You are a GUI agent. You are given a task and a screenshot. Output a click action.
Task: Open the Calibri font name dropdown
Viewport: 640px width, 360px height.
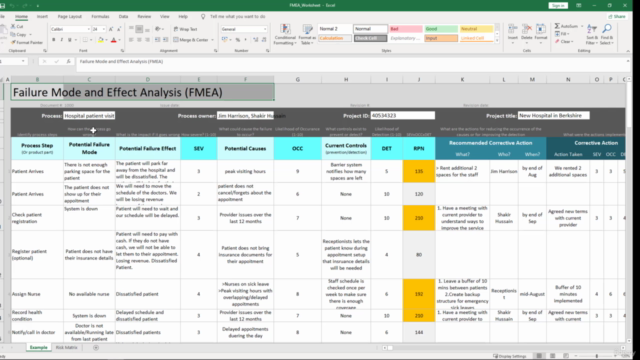88,29
